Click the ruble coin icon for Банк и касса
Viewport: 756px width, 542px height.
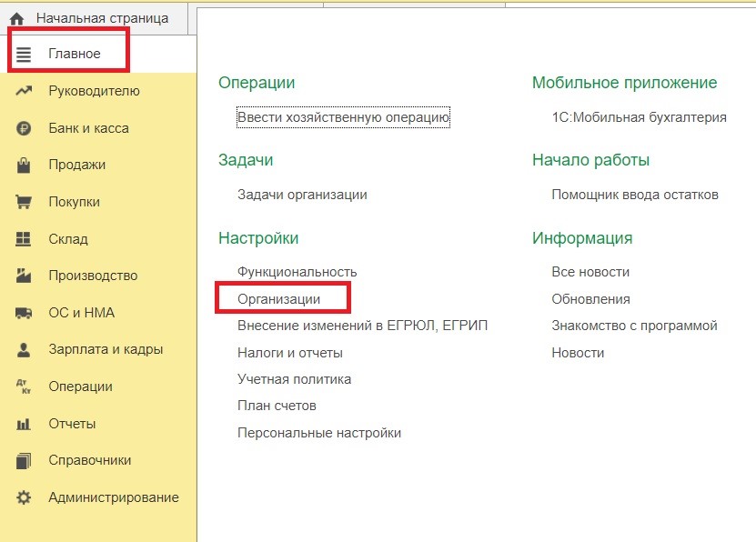point(24,128)
